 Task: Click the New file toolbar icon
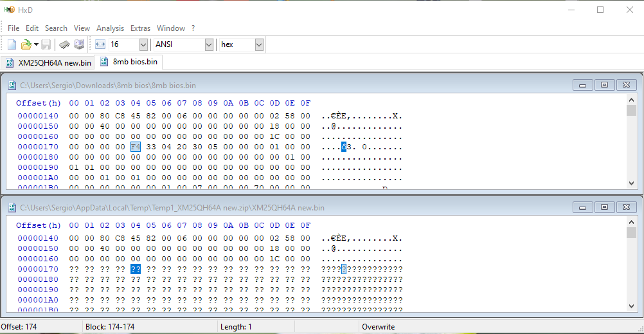(x=12, y=44)
